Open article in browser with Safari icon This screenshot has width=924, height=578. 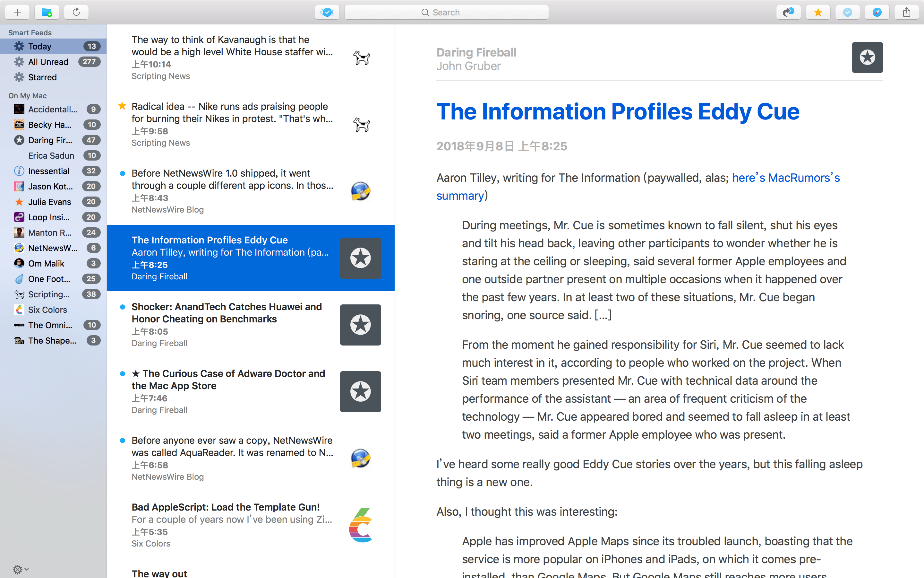(877, 12)
